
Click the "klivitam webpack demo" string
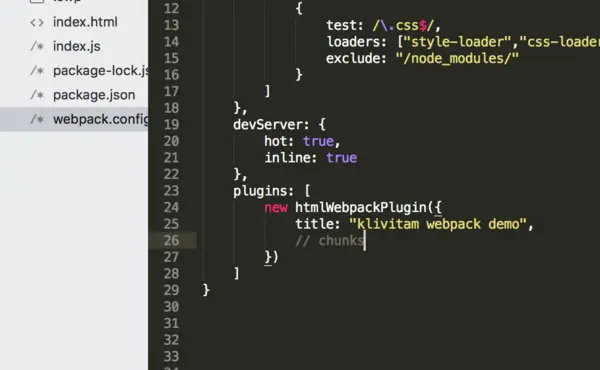(438, 224)
